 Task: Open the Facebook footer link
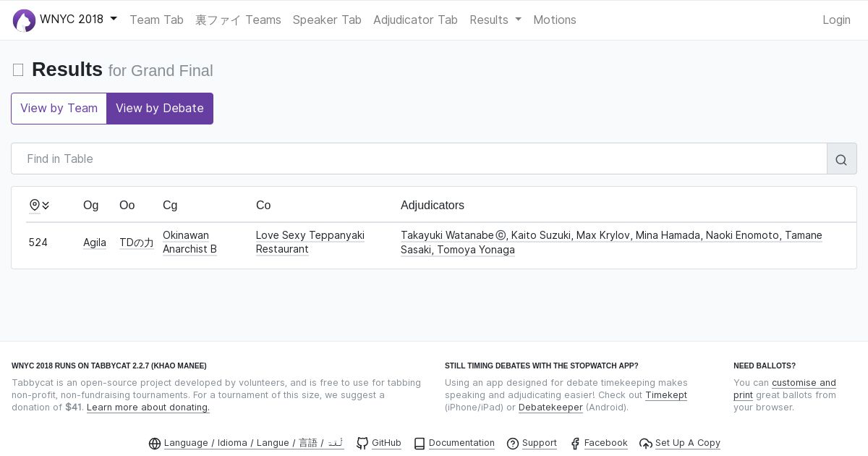[x=605, y=443]
